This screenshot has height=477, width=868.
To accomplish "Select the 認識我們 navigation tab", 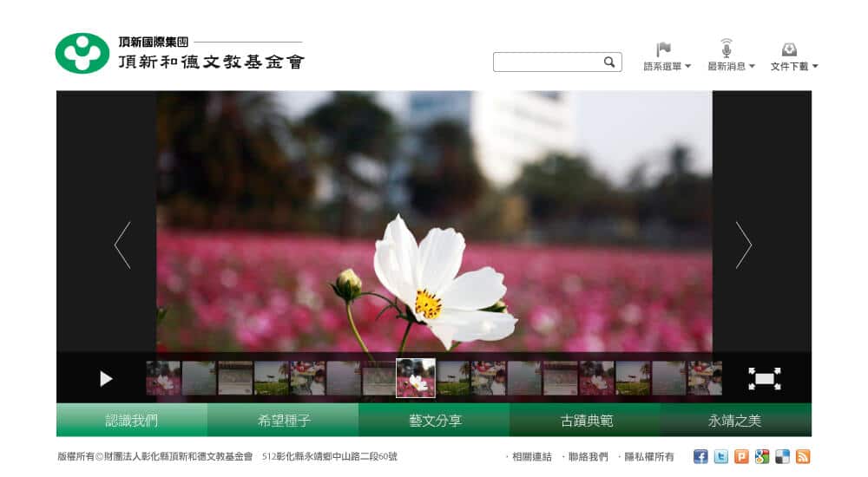I will (x=132, y=421).
